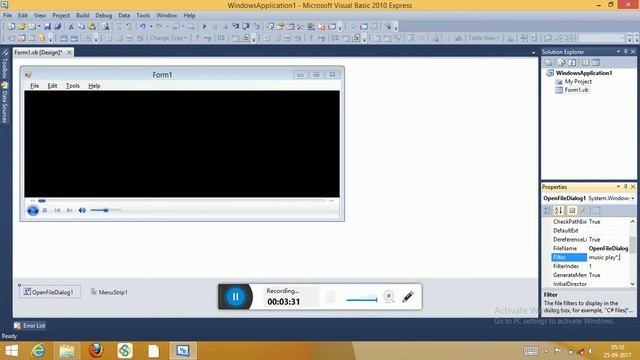Toggle auto-hide pin on Properties panel
The width and height of the screenshot is (640, 360).
626,187
